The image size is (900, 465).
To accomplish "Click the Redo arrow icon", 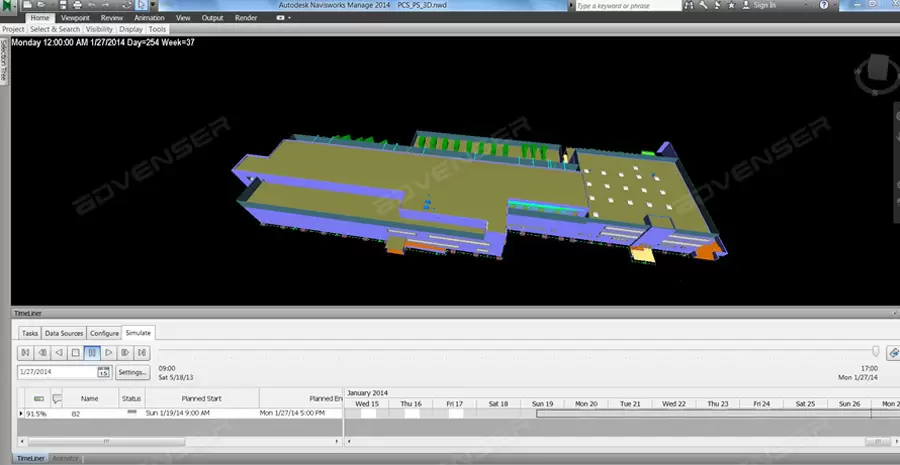I will coord(106,5).
